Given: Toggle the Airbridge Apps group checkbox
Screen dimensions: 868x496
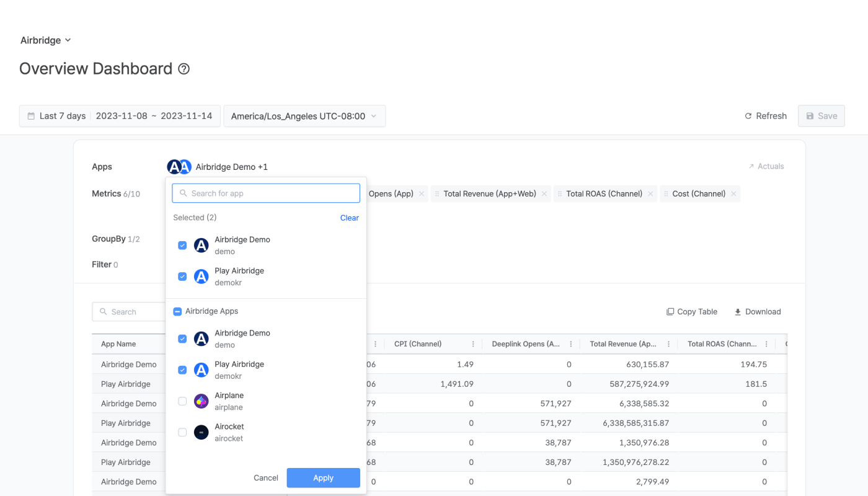Looking at the screenshot, I should click(x=177, y=311).
